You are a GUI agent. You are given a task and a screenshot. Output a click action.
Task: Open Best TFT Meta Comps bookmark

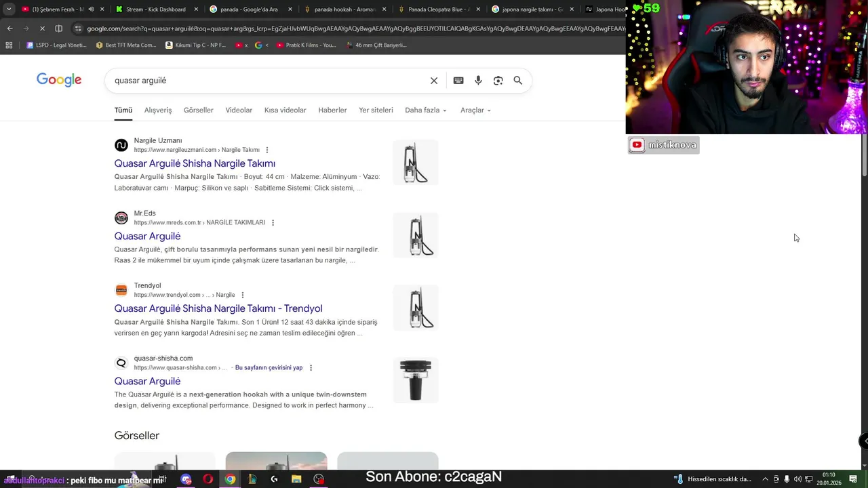(x=126, y=45)
